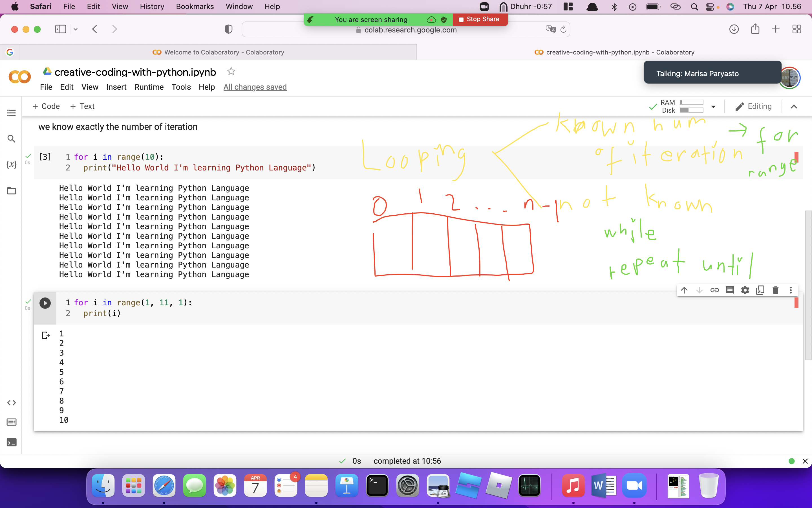The height and width of the screenshot is (508, 812).
Task: Click the RAM usage bar
Action: point(692,102)
